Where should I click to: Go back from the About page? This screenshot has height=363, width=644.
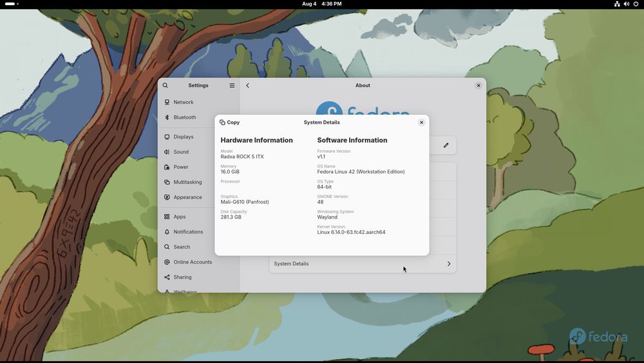point(248,86)
